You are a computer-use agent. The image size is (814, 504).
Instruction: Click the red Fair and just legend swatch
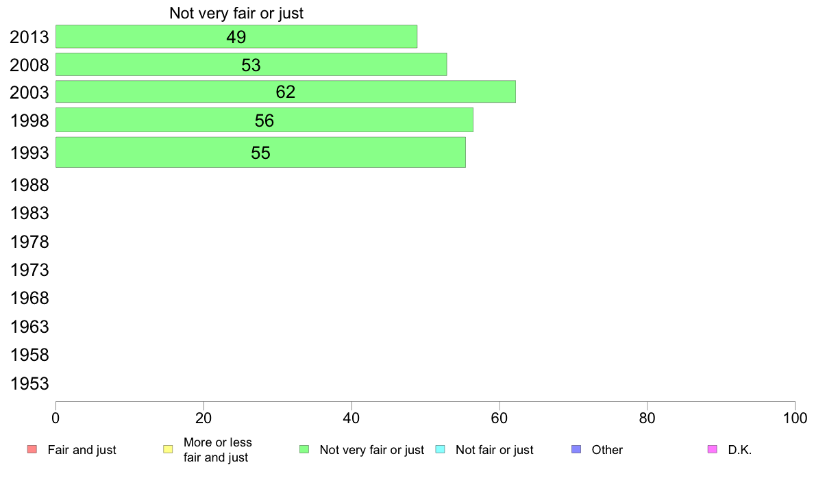pyautogui.click(x=32, y=449)
